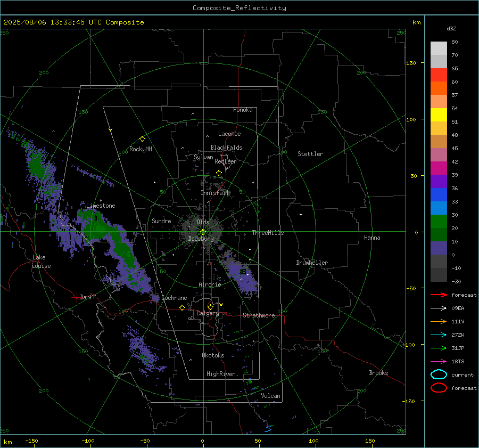Click the Okotoks city label
The width and height of the screenshot is (479, 448).
tap(213, 355)
